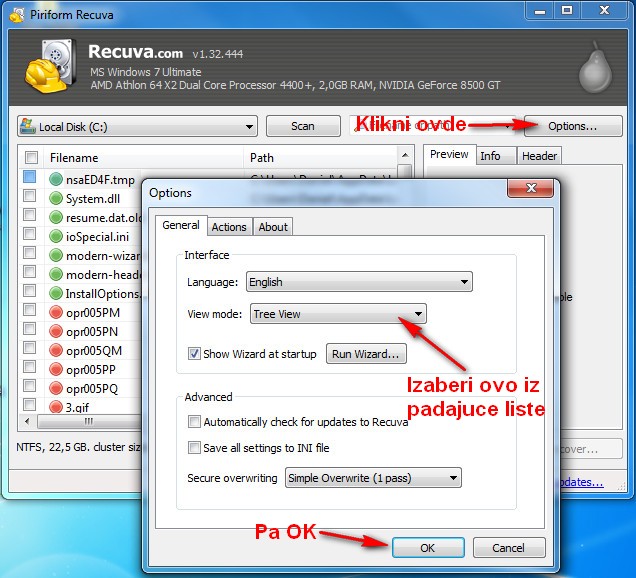Switch to the Actions tab in Options
Screen dimensions: 636x578
(229, 227)
